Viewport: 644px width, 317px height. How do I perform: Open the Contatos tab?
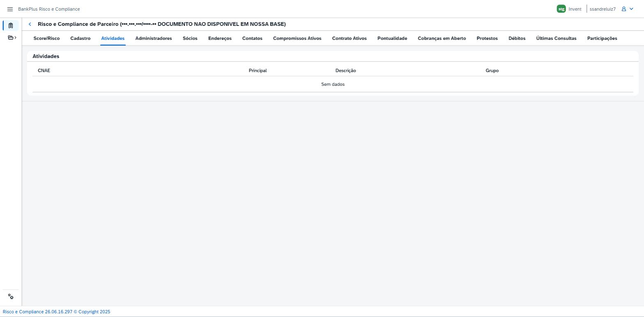pos(252,39)
